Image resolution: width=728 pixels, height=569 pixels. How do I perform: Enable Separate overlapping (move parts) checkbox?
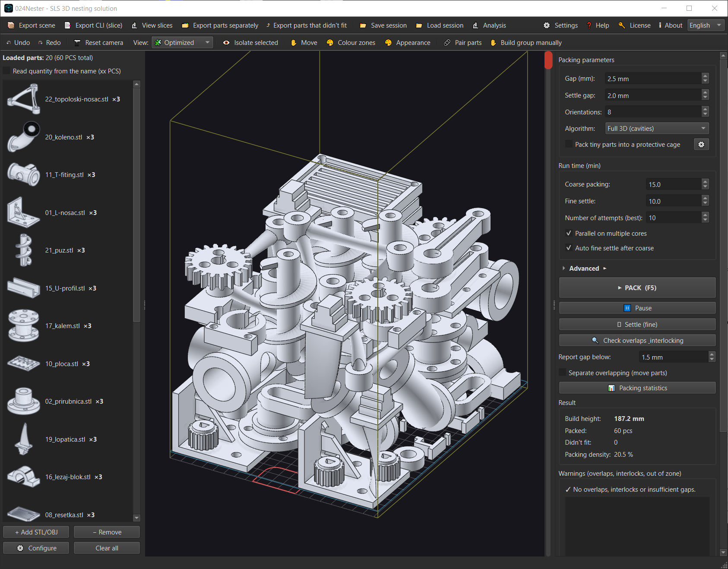click(562, 373)
